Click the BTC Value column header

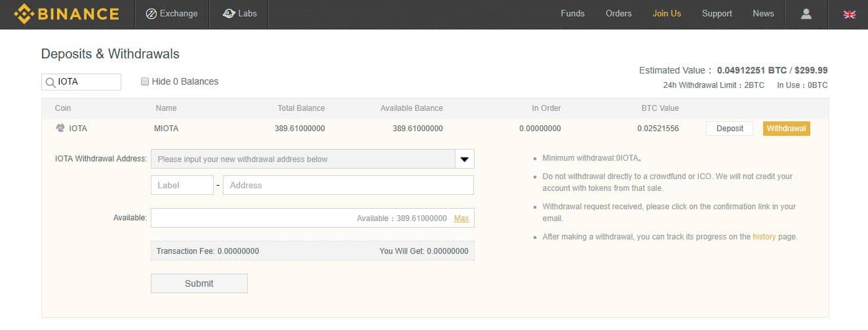(660, 108)
